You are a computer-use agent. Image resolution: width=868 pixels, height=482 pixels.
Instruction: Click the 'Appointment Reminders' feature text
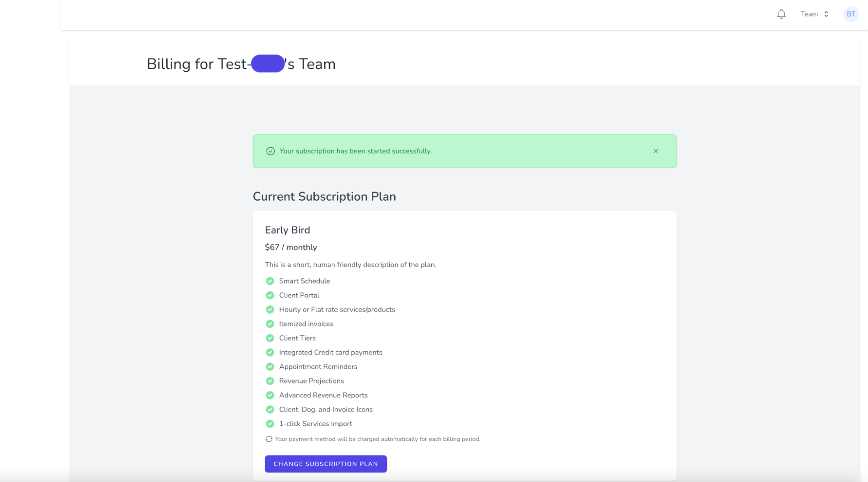point(318,367)
